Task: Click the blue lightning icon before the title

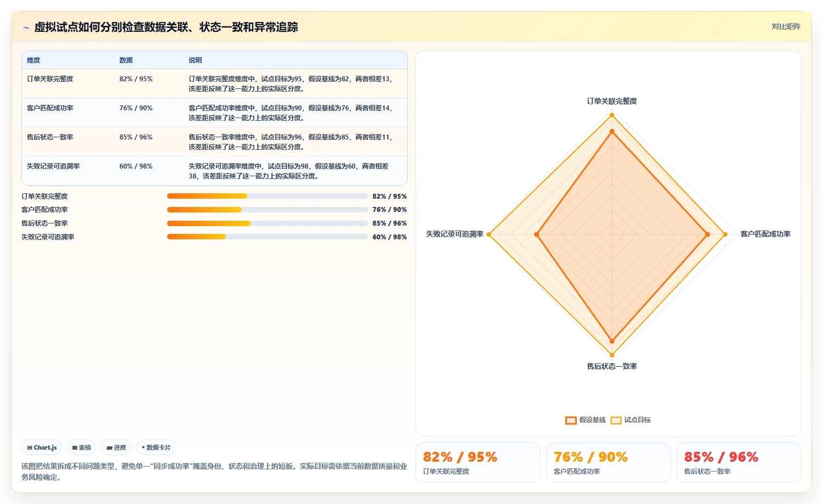Action: pos(26,27)
